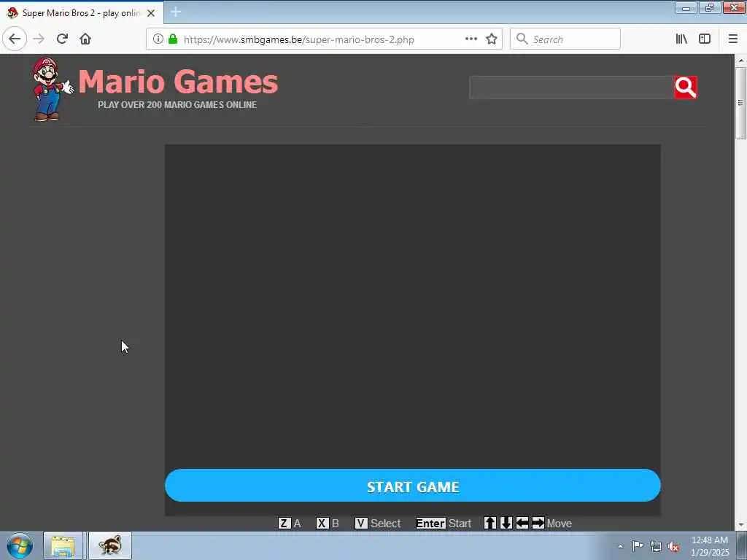Image resolution: width=747 pixels, height=560 pixels.
Task: Open the page actions three-dots menu
Action: [x=471, y=39]
